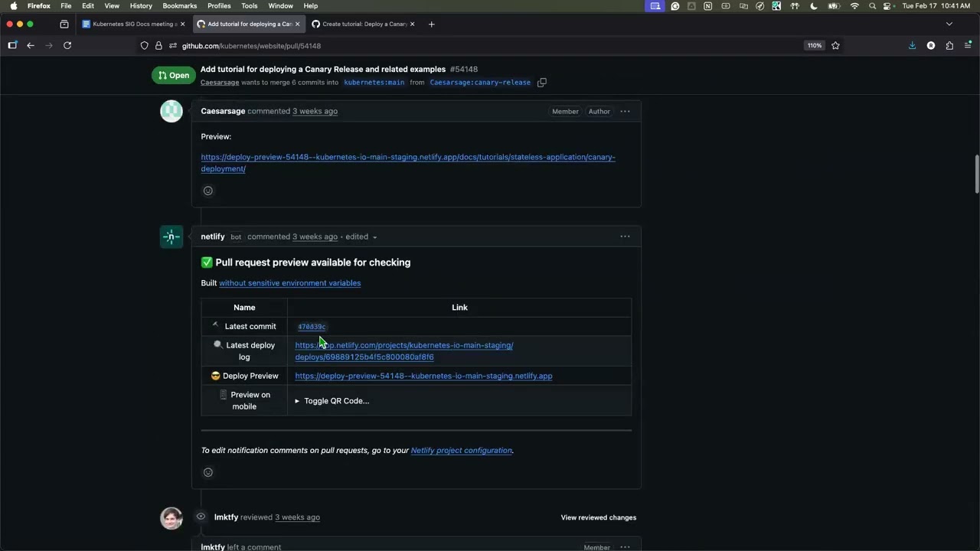Switch to Kubernetes SIG Docs meeting tab
Screen dimensions: 980x551
click(x=133, y=24)
